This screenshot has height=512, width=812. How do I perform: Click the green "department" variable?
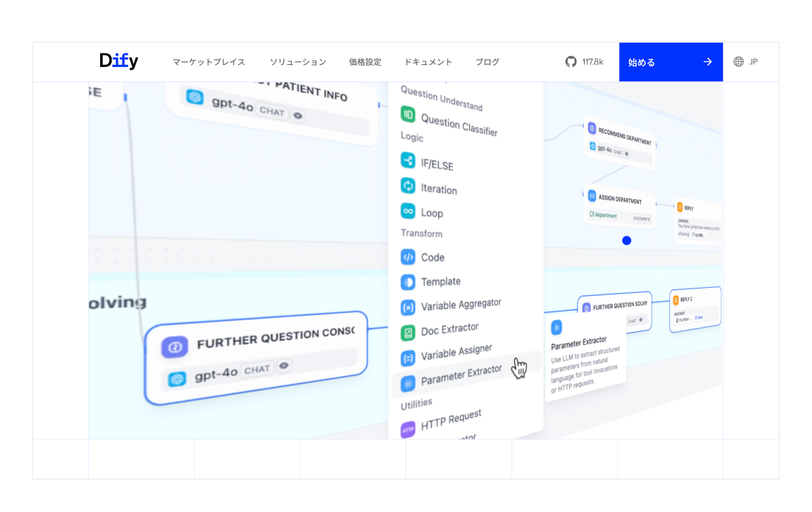[x=603, y=215]
